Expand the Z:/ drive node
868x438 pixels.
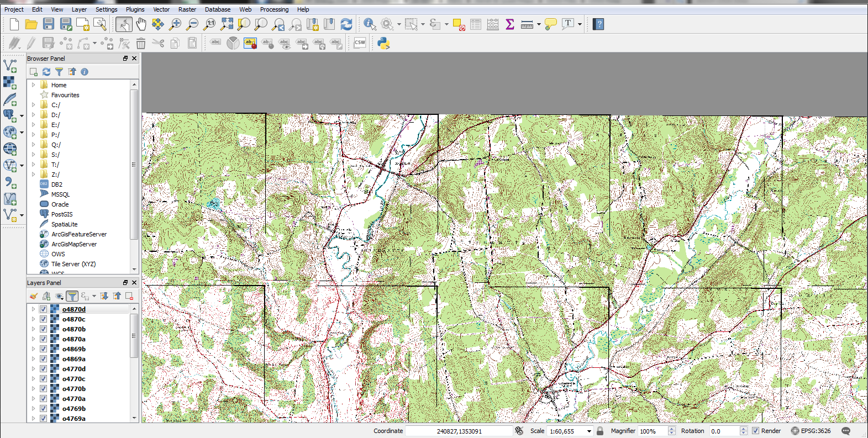tap(33, 175)
